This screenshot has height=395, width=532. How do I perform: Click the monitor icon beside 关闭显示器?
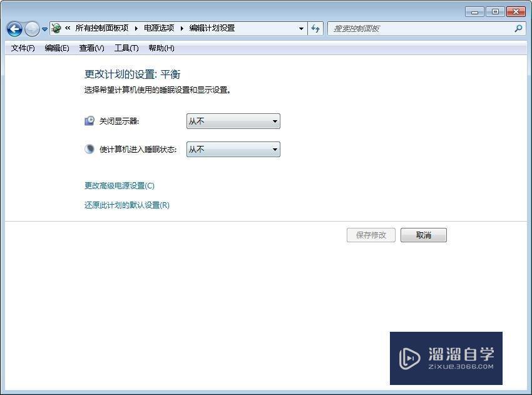[x=89, y=120]
